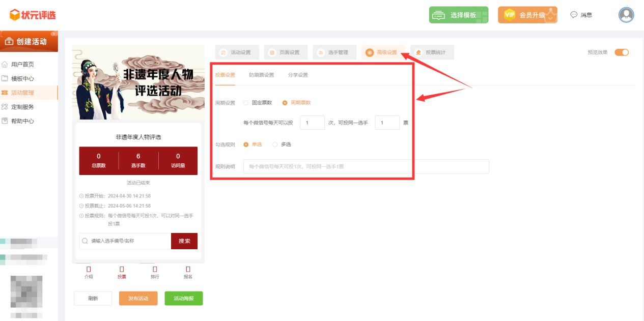Viewport: 644px width, 321px height.
Task: Click the contestant search input box
Action: point(125,241)
